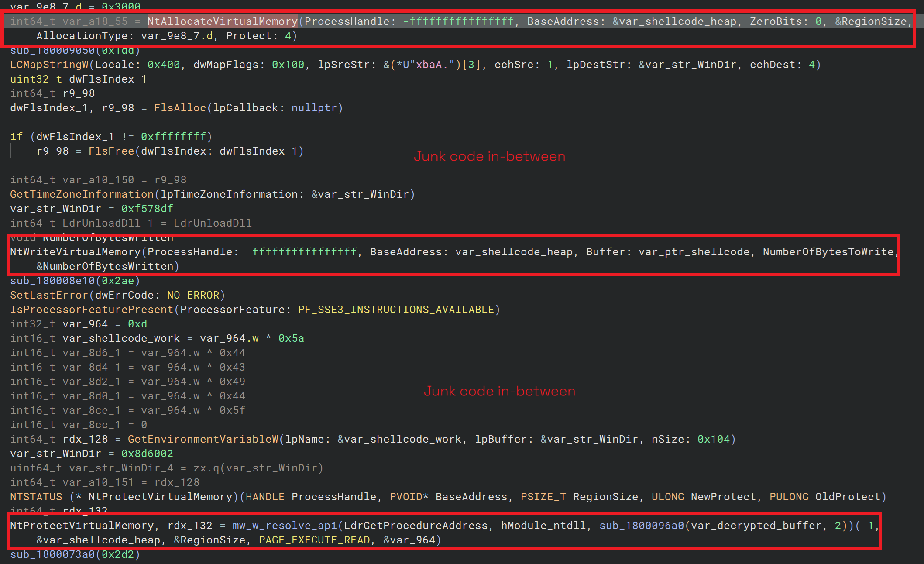Select PF_SSE3_INSTRUCTIONS_AVAILABLE constant
The width and height of the screenshot is (924, 564).
click(396, 310)
